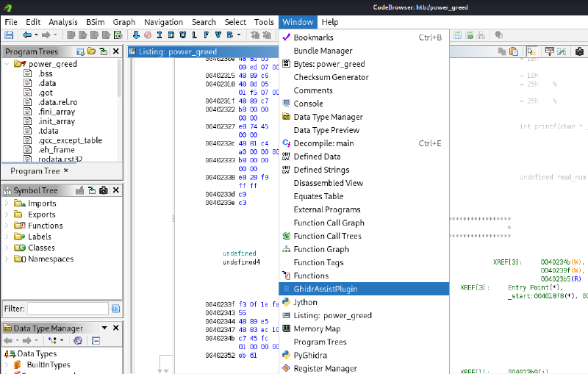
Task: Click the Symbol Tree snapshot camera icon
Action: click(104, 190)
